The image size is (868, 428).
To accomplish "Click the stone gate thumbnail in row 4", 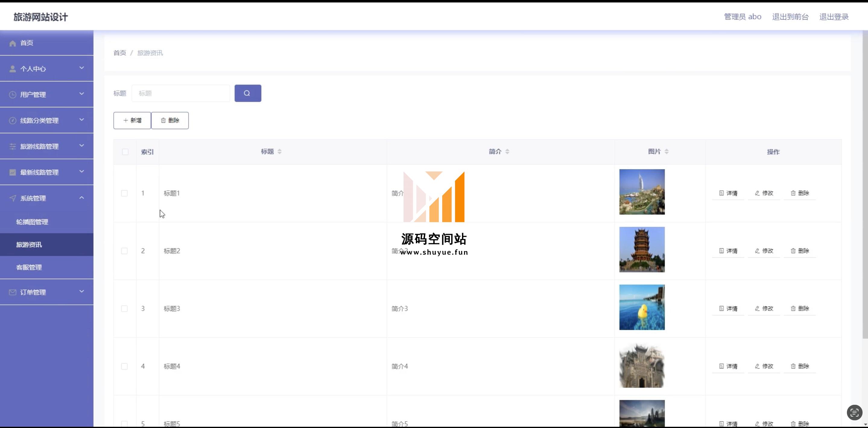I will point(642,365).
